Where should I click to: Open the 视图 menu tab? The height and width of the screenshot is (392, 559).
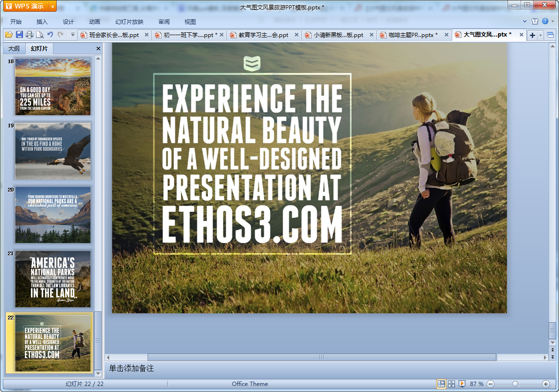(190, 22)
